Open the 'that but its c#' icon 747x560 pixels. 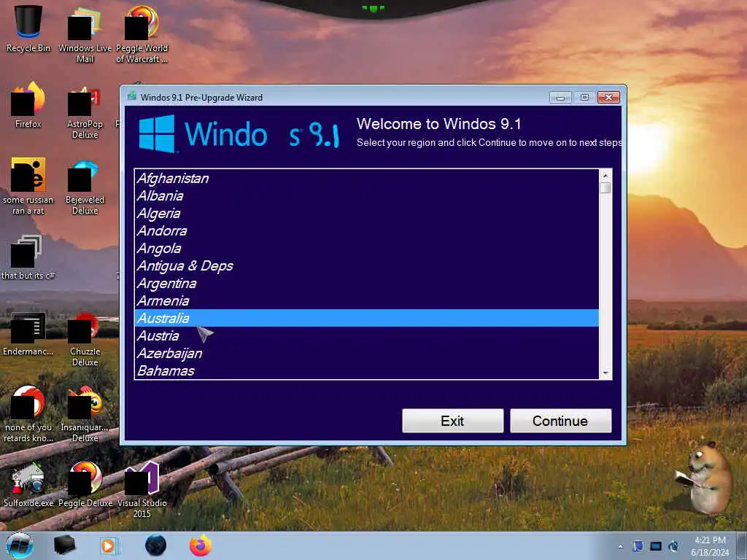28,257
